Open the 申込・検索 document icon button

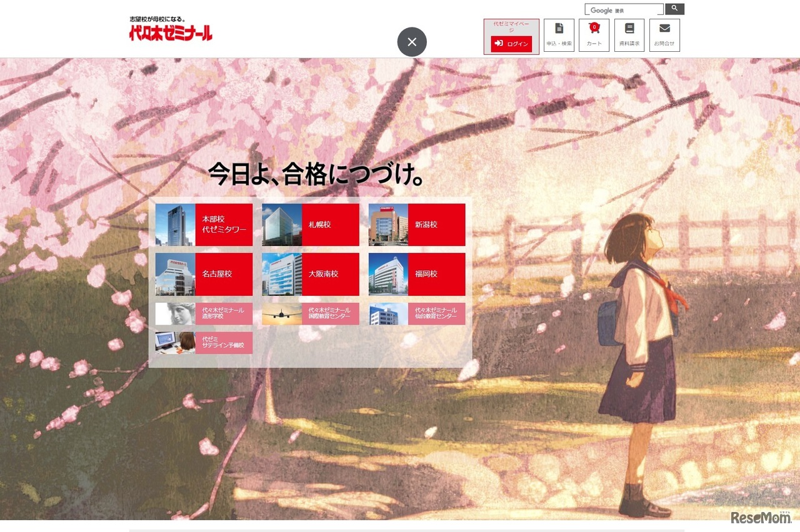(x=559, y=35)
